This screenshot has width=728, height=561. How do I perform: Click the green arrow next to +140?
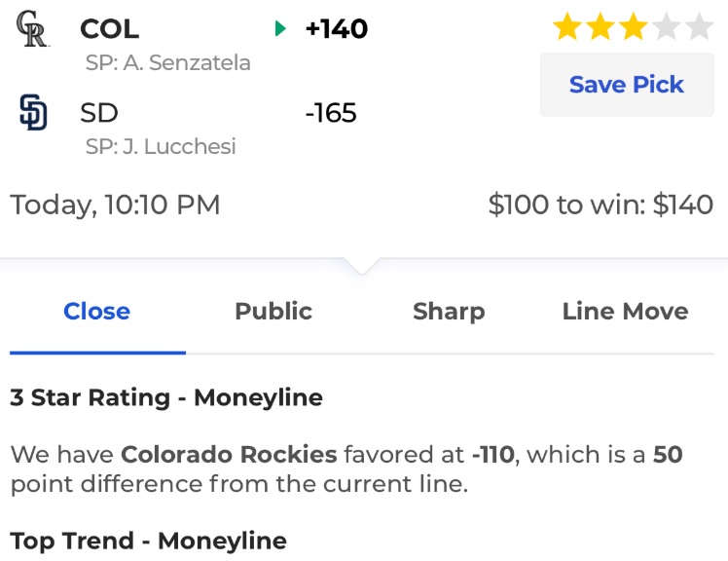coord(280,28)
